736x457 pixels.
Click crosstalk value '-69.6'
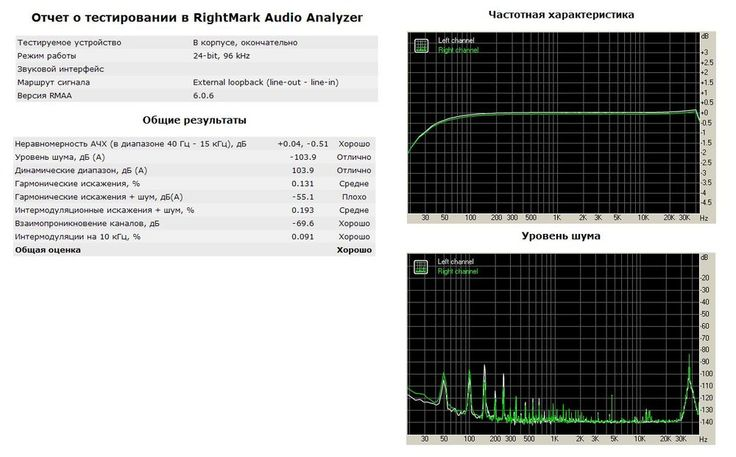click(303, 223)
